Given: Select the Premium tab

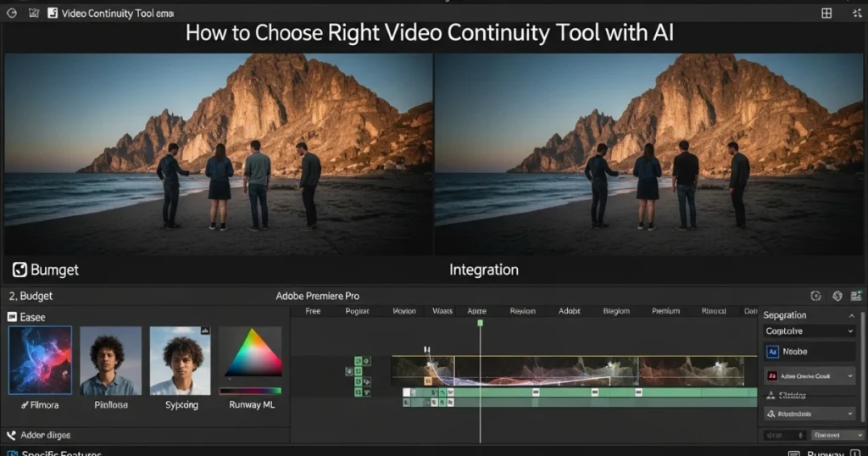Looking at the screenshot, I should (x=665, y=311).
